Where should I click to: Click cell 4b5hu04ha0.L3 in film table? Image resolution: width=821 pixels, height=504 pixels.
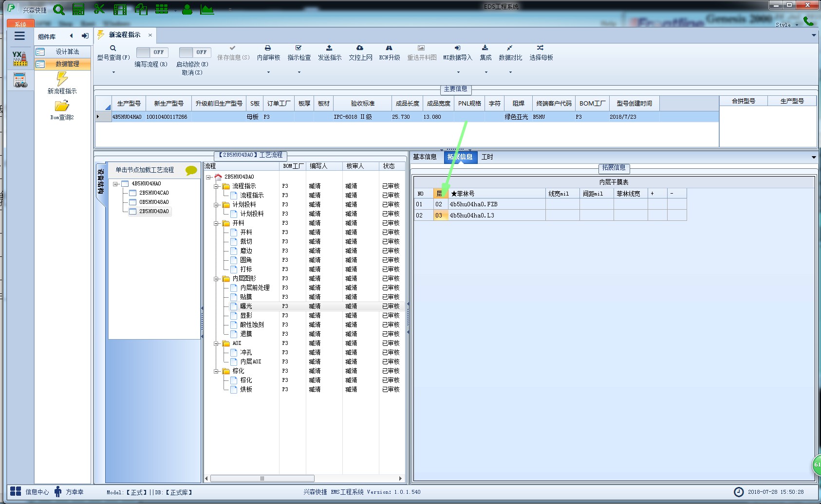point(496,216)
